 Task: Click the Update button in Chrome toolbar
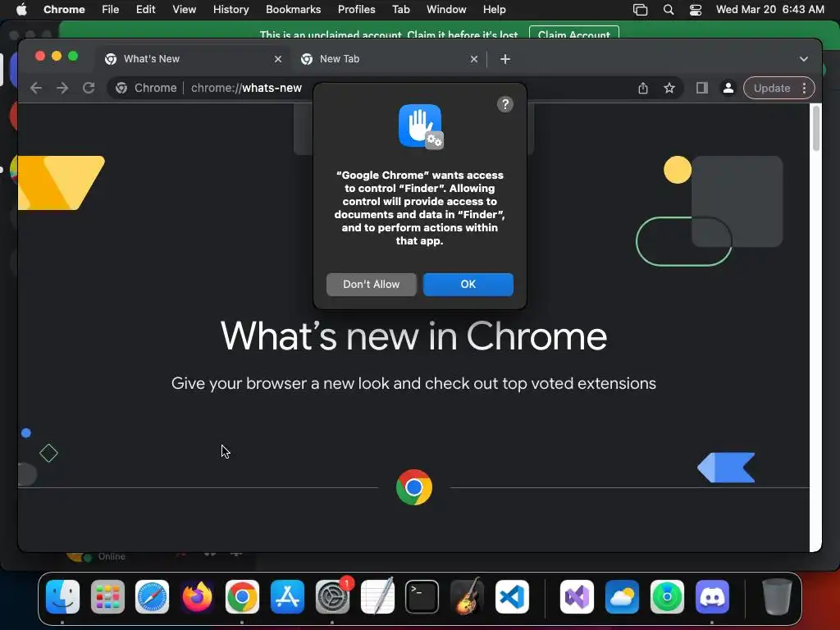772,88
